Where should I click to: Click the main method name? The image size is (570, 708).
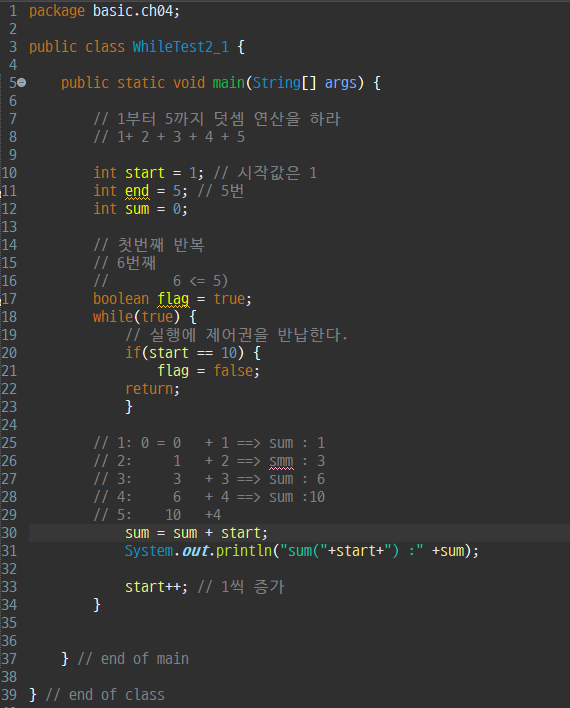[x=229, y=83]
